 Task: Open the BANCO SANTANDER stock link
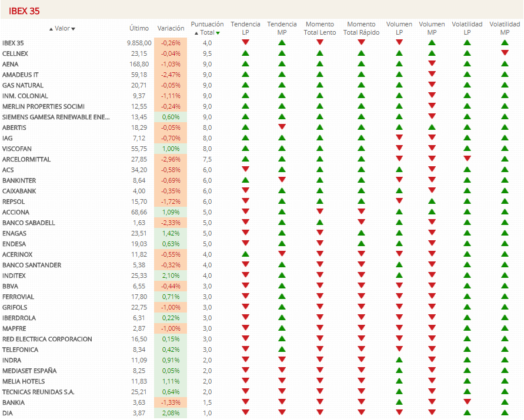pos(32,265)
